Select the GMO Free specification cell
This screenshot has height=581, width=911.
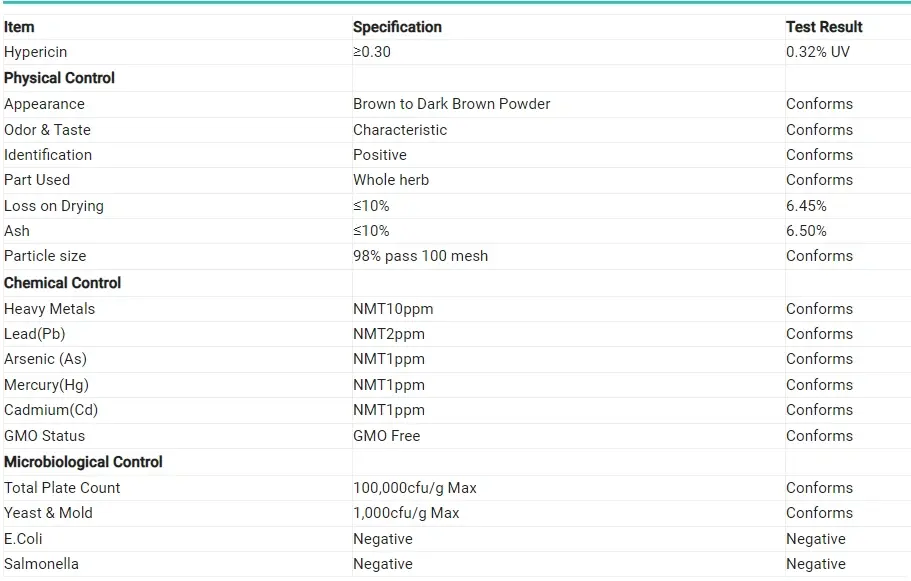point(386,436)
